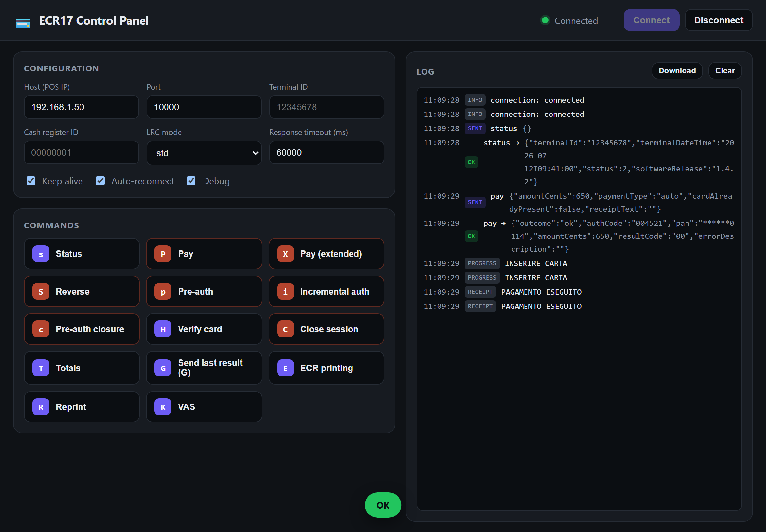The image size is (766, 532).
Task: Clear the log entries
Action: click(725, 71)
